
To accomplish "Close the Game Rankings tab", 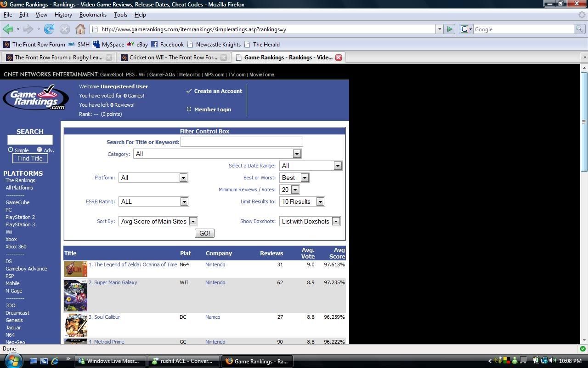I will (339, 57).
